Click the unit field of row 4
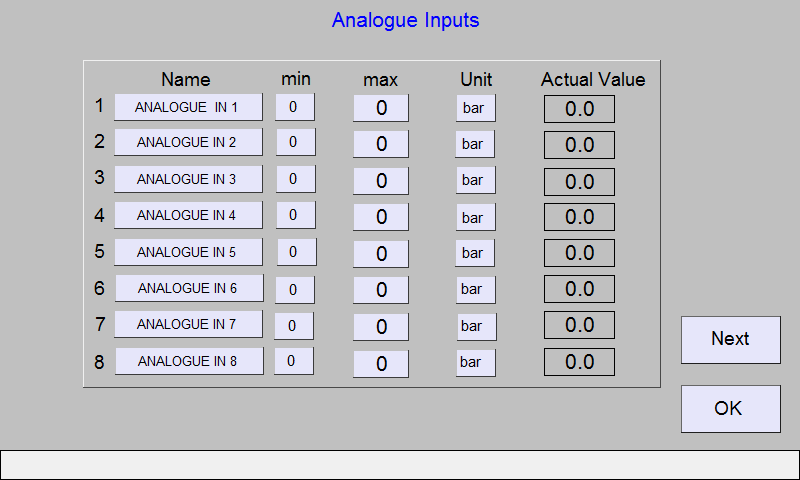 click(x=476, y=217)
